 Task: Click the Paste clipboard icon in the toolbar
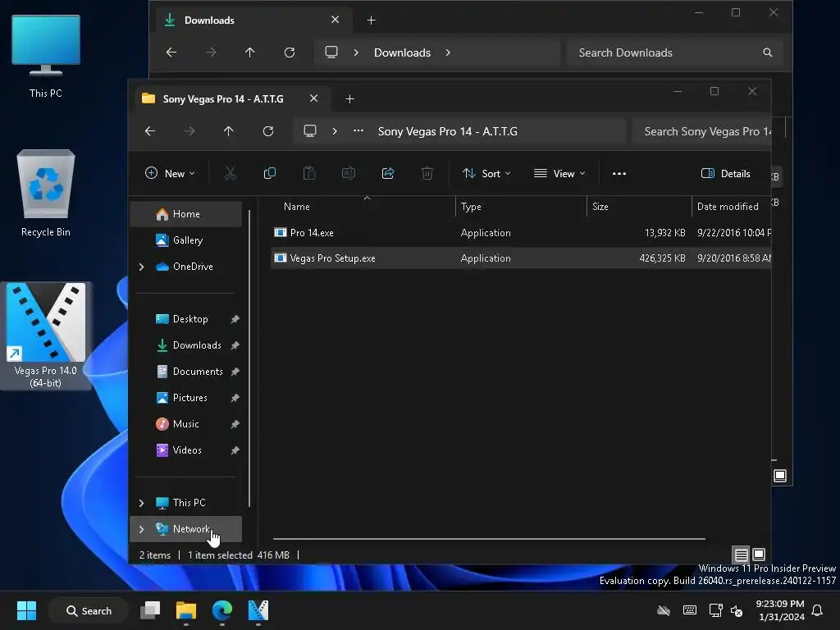pos(309,174)
